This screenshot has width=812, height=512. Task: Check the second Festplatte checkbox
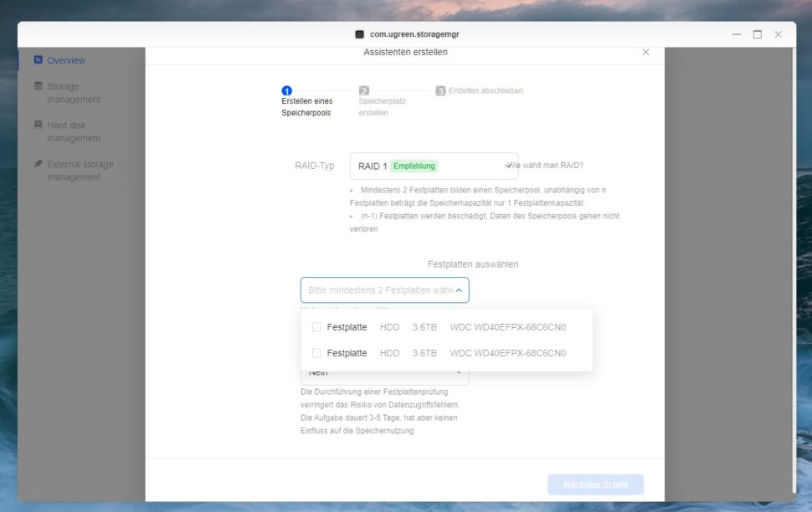point(316,353)
